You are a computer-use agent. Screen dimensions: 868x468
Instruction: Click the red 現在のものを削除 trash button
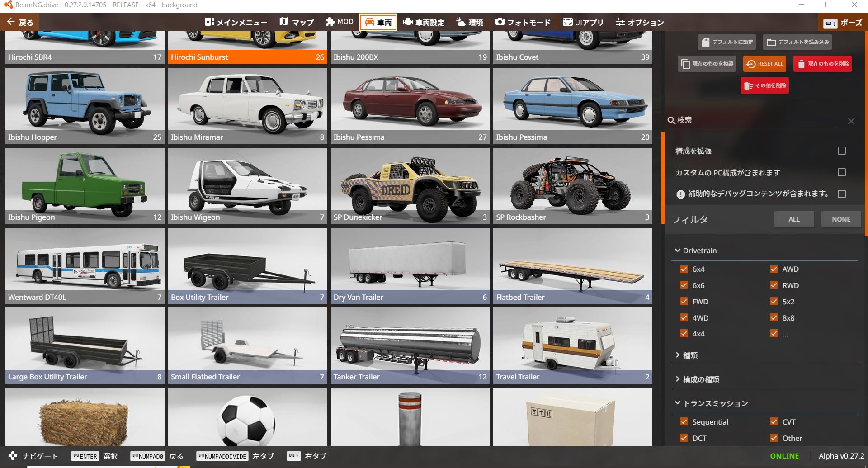click(823, 64)
